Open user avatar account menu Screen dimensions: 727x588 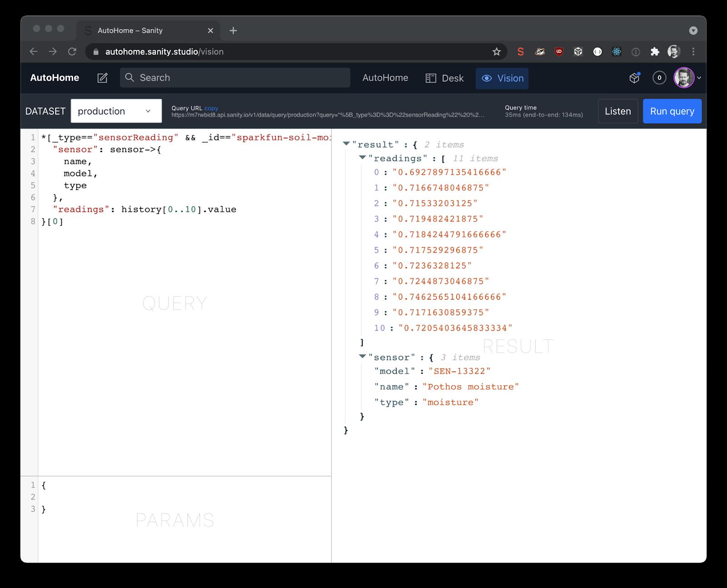[x=685, y=78]
